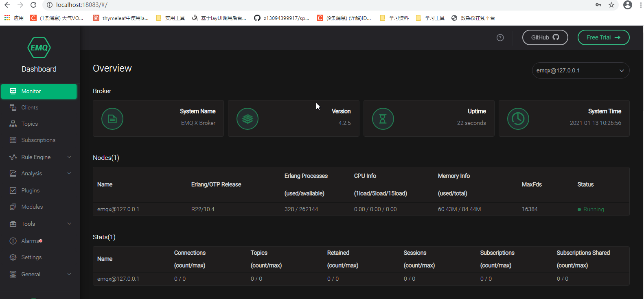The width and height of the screenshot is (644, 299).
Task: Open the 学习资料 bookmark folder
Action: pyautogui.click(x=394, y=18)
